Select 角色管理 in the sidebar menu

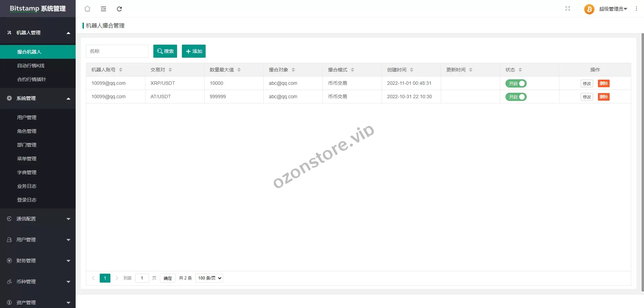click(x=27, y=131)
